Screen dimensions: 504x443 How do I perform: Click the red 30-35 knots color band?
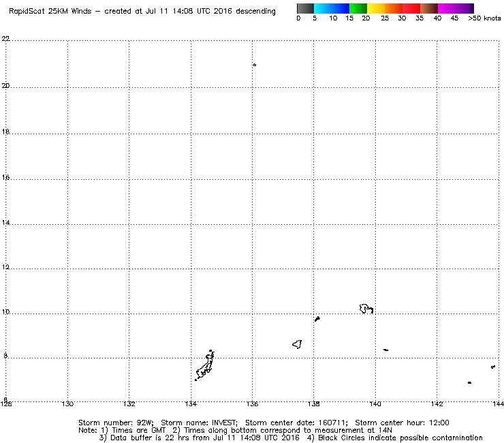(x=411, y=8)
